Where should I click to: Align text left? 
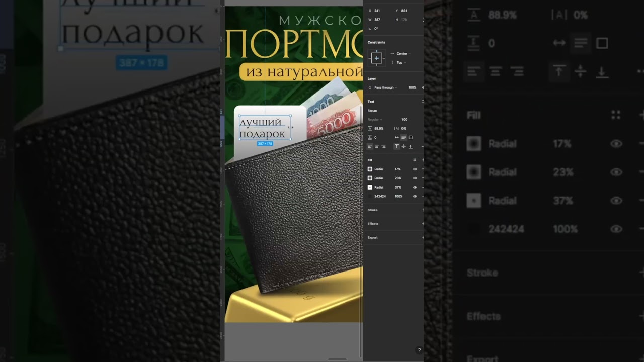[370, 146]
